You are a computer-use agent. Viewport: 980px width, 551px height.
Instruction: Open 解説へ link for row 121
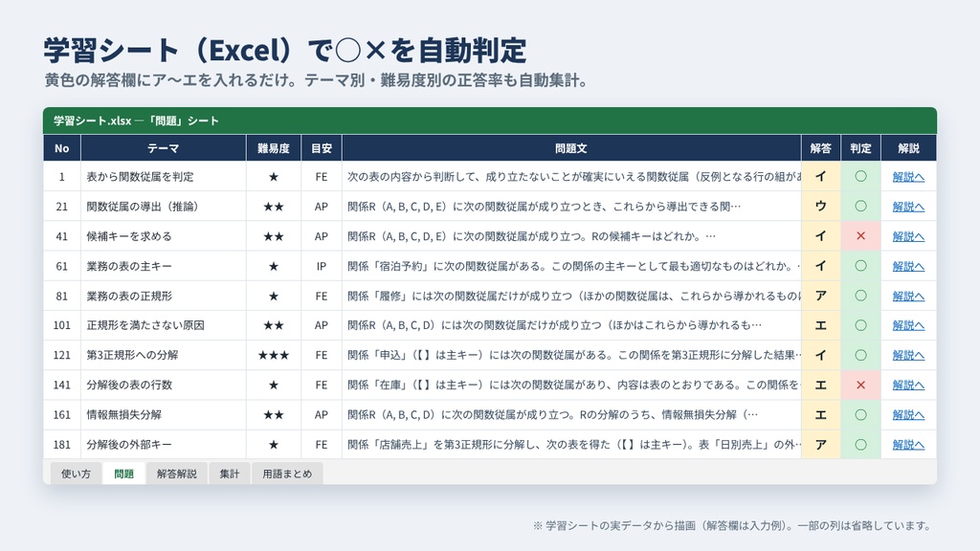click(908, 356)
